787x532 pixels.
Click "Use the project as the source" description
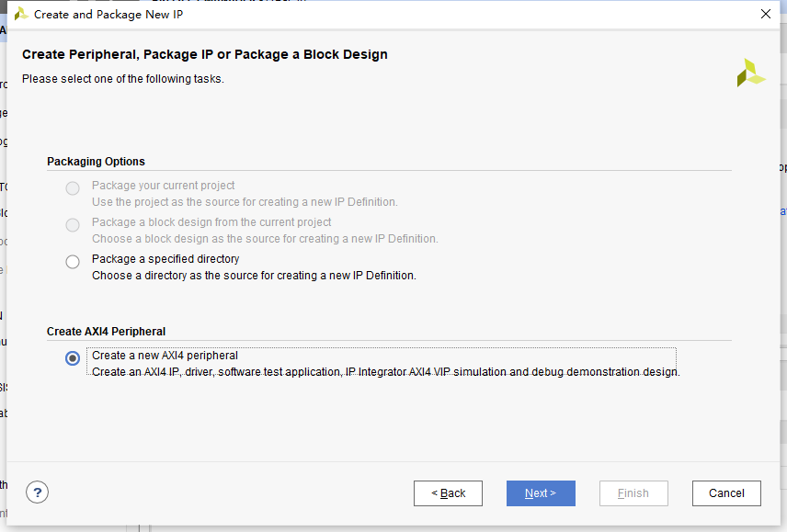(x=245, y=202)
